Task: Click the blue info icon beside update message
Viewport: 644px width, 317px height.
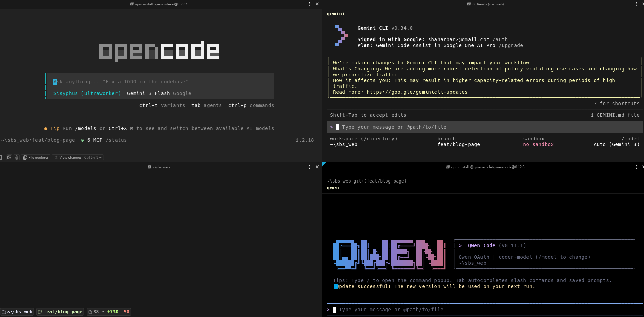Action: coord(336,286)
